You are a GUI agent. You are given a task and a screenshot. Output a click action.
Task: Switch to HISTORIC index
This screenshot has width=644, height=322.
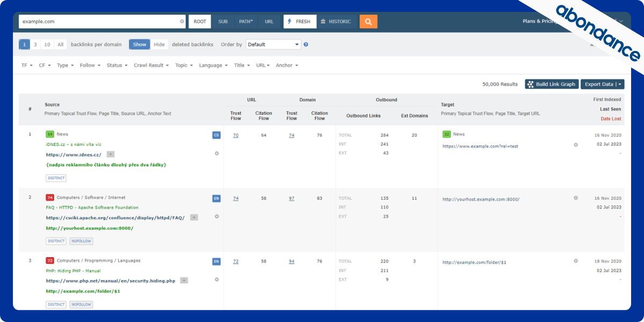click(335, 21)
